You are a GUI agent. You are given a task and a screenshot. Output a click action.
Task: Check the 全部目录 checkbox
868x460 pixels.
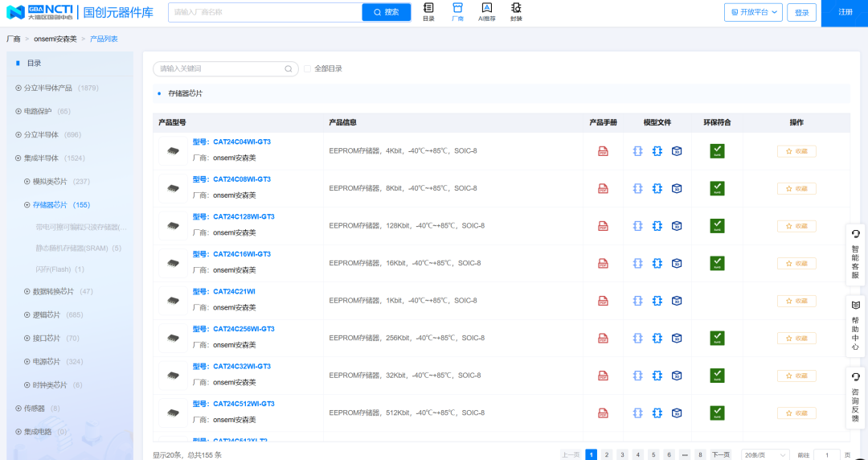(x=308, y=69)
